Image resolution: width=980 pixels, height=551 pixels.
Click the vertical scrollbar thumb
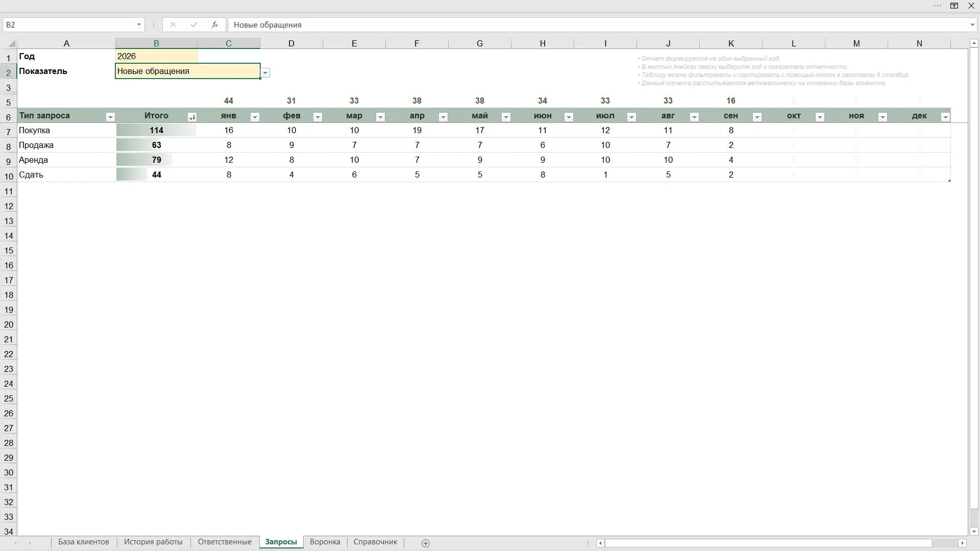click(974, 278)
